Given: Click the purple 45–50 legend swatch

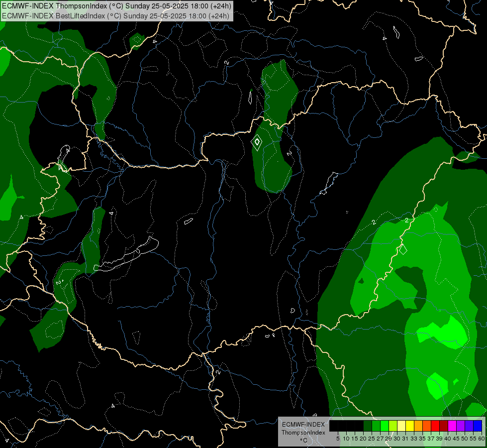Looking at the screenshot, I should point(461,426).
